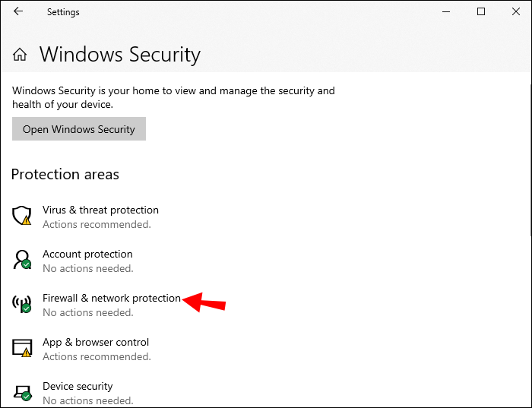532x408 pixels.
Task: Click 'No actions needed' under Firewall & network protection
Action: pyautogui.click(x=87, y=313)
